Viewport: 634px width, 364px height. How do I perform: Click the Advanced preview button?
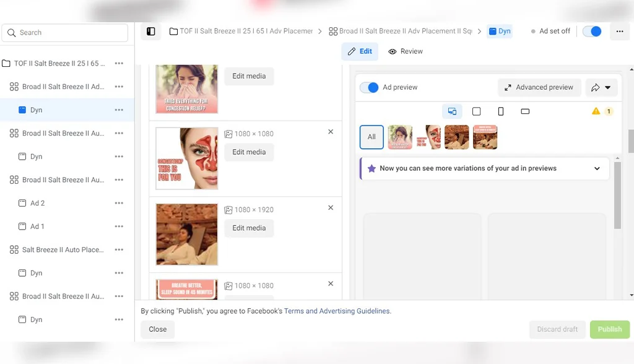coord(539,87)
